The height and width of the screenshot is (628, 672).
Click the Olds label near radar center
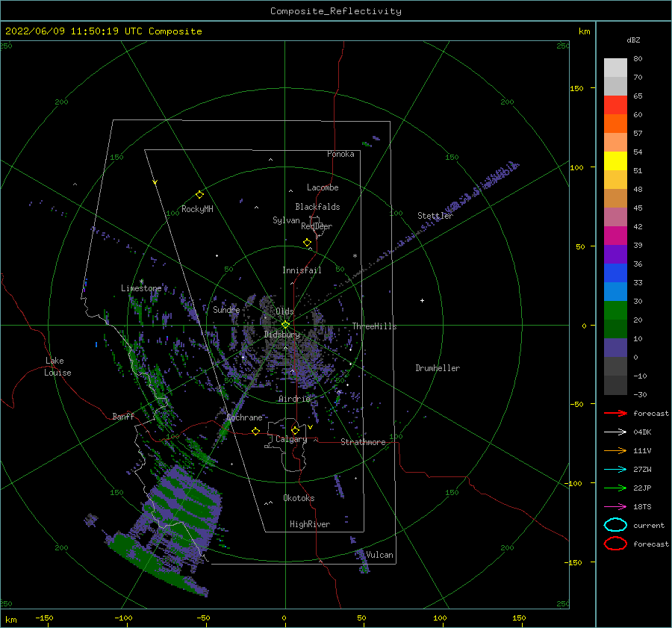point(284,311)
